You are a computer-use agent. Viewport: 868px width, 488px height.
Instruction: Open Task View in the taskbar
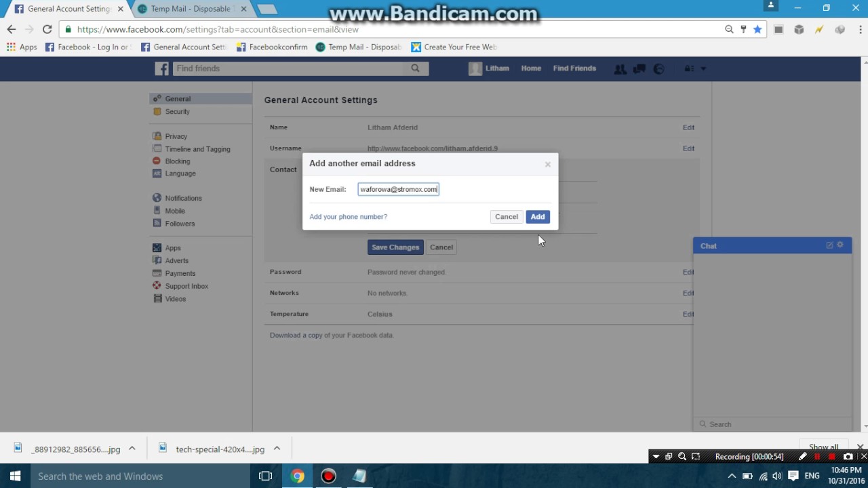click(266, 476)
